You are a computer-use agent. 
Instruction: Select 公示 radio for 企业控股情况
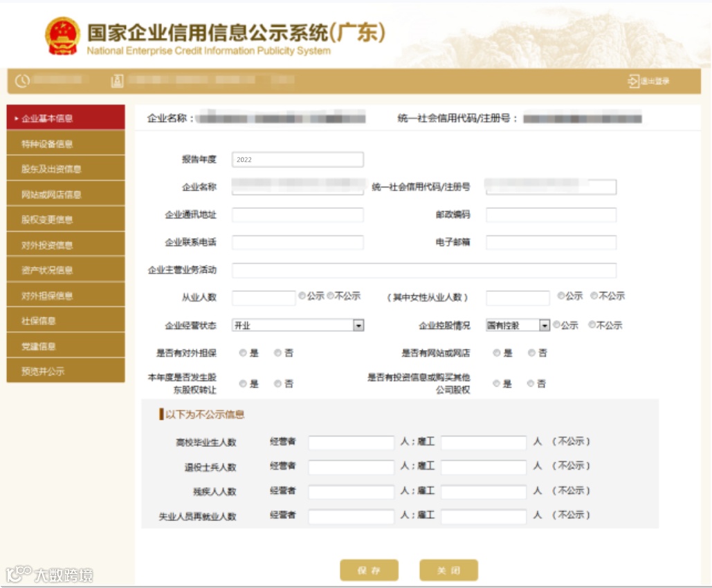[x=556, y=324]
